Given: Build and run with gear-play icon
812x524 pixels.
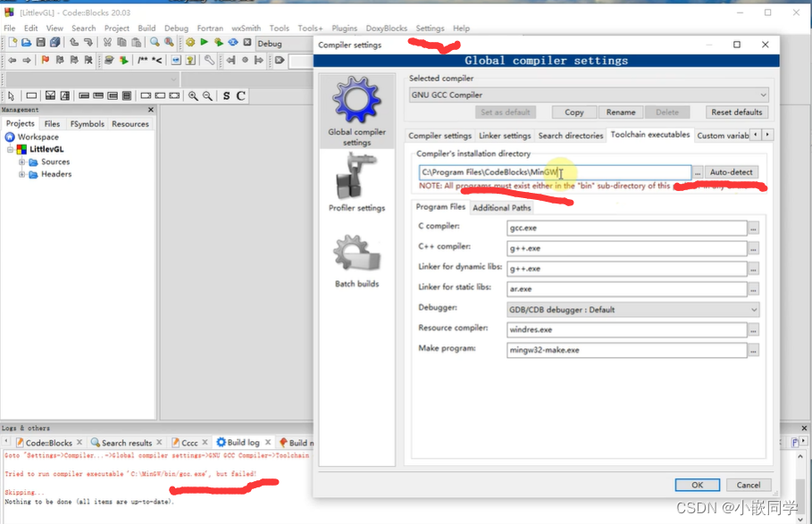Looking at the screenshot, I should coord(219,43).
